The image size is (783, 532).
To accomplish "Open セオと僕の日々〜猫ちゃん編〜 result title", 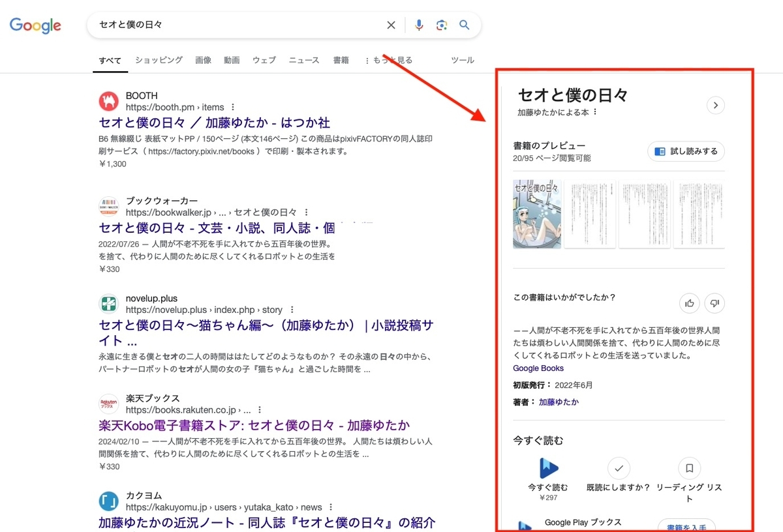I will [x=266, y=332].
